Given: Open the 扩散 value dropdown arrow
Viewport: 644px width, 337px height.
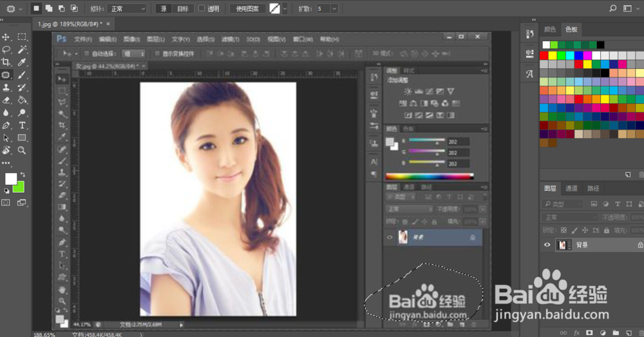Looking at the screenshot, I should [334, 8].
